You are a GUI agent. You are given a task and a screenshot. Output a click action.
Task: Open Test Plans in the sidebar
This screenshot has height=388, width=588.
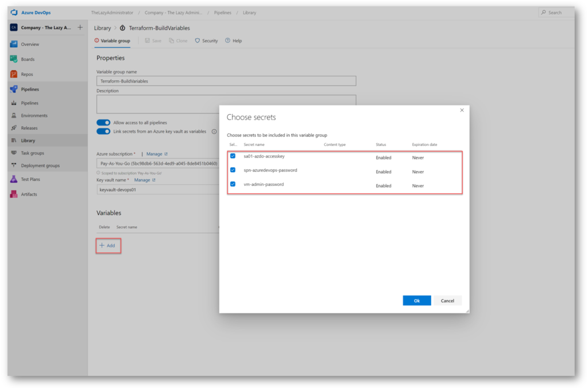tap(30, 179)
